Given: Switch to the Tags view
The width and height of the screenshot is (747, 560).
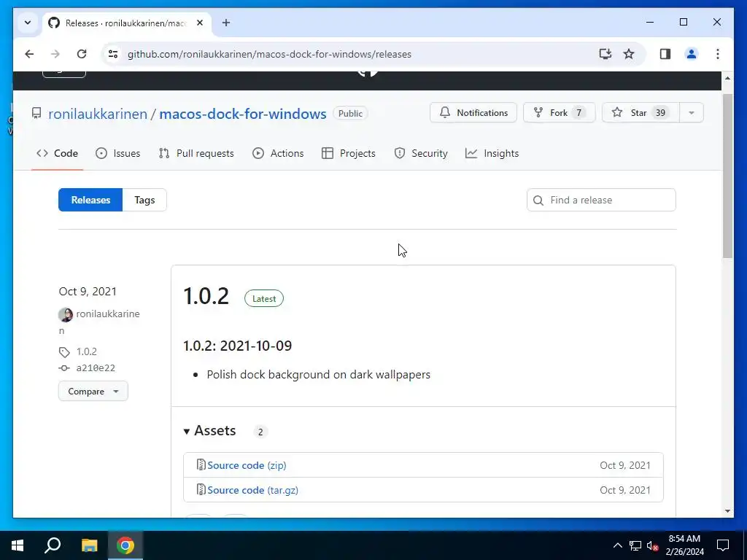Looking at the screenshot, I should (144, 200).
